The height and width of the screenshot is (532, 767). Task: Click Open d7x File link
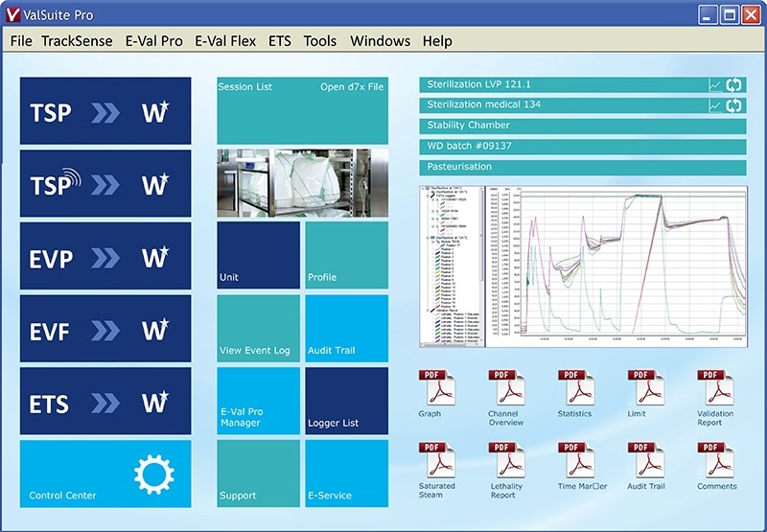pos(352,87)
